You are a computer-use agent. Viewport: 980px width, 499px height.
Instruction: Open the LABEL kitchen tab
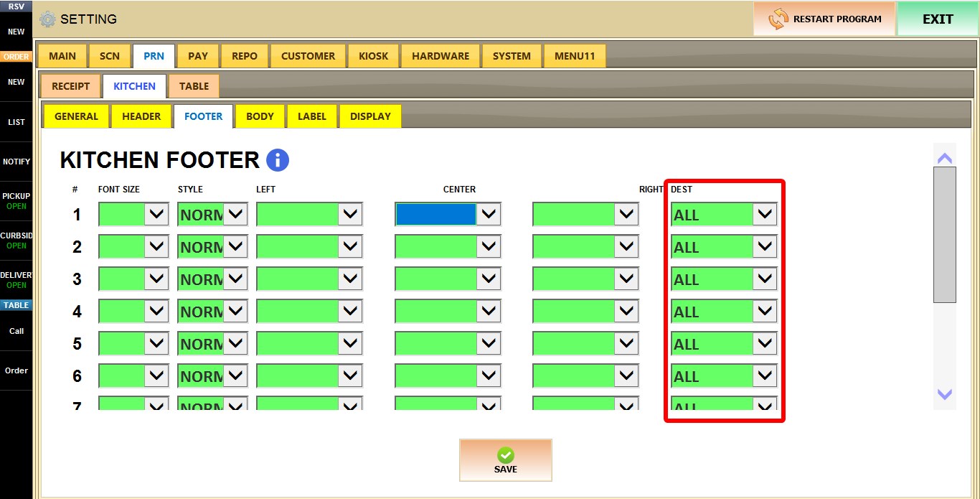pos(312,116)
